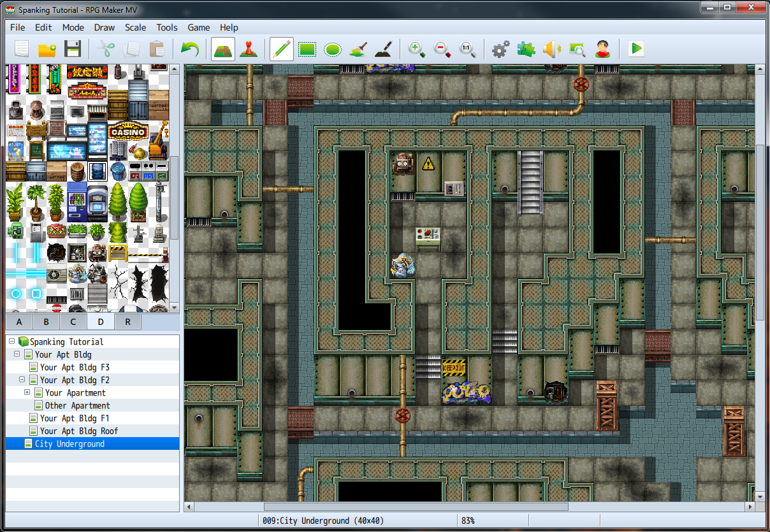
Task: Click the New Project toolbar icon
Action: click(x=22, y=50)
